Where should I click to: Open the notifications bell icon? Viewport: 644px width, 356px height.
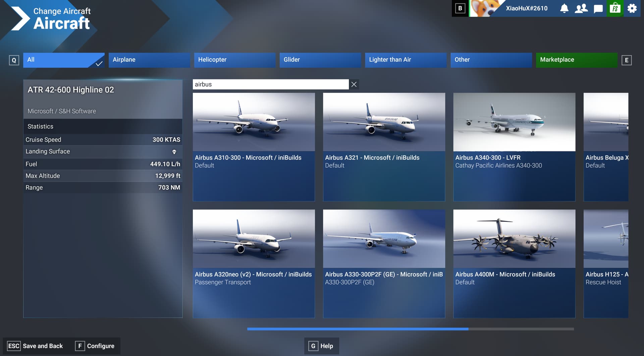pyautogui.click(x=564, y=8)
